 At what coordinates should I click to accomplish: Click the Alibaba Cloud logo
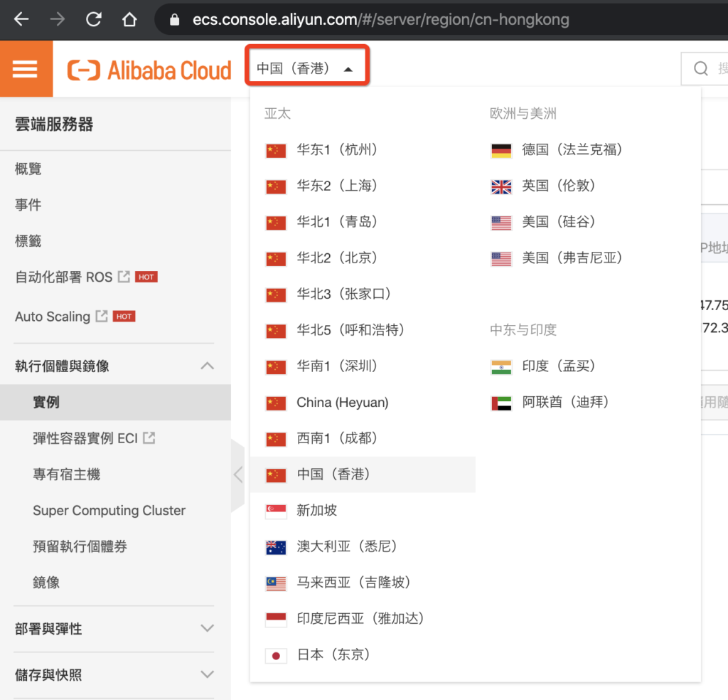149,70
